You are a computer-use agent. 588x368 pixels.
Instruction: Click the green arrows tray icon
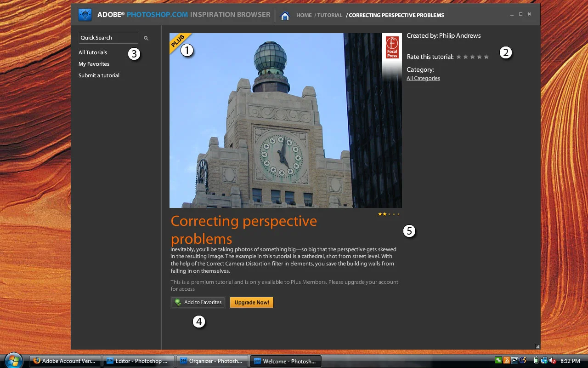pyautogui.click(x=498, y=361)
